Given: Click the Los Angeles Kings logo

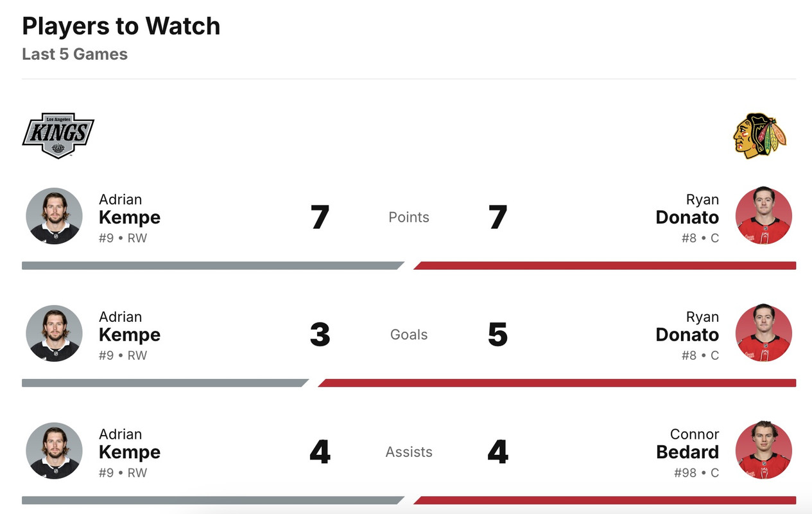Looking at the screenshot, I should point(58,136).
